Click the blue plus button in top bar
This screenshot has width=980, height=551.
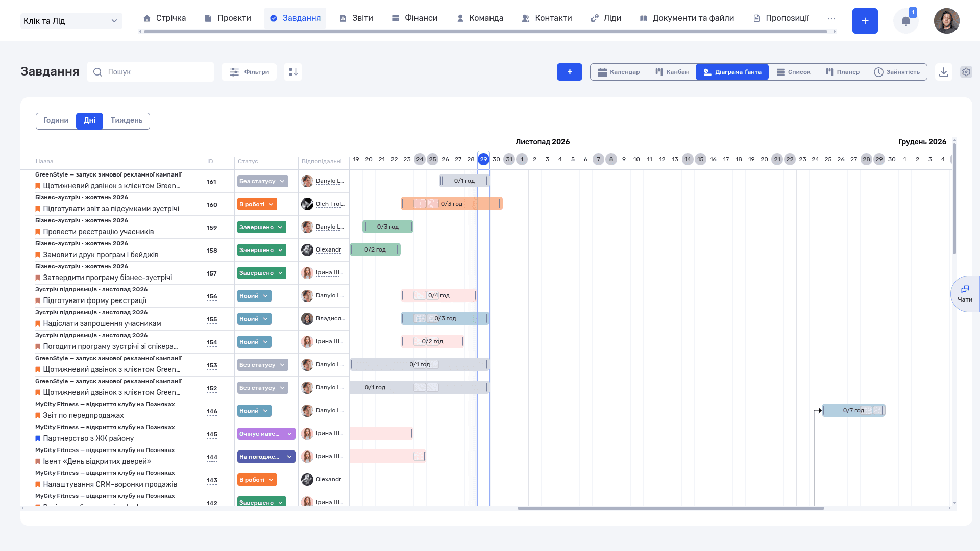(x=865, y=21)
